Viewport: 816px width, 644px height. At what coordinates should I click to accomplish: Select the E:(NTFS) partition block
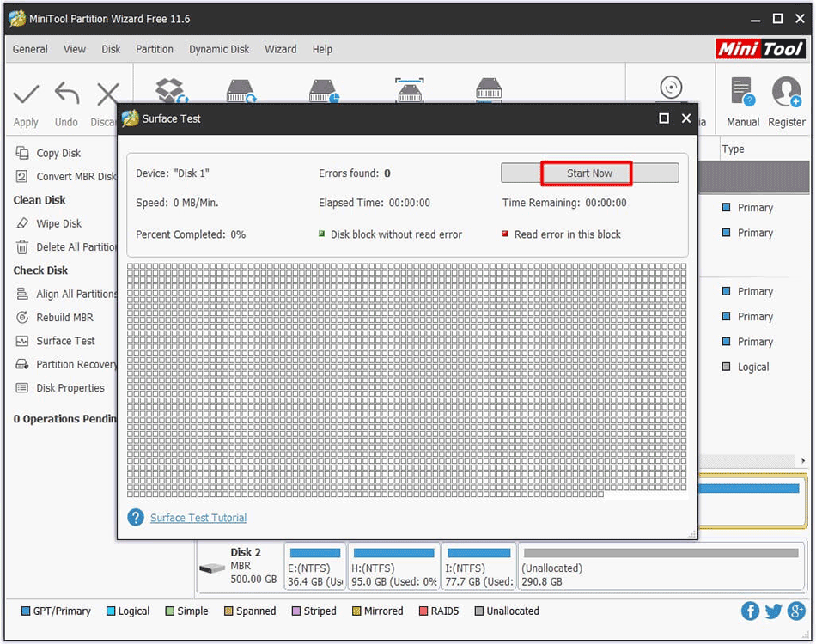314,567
